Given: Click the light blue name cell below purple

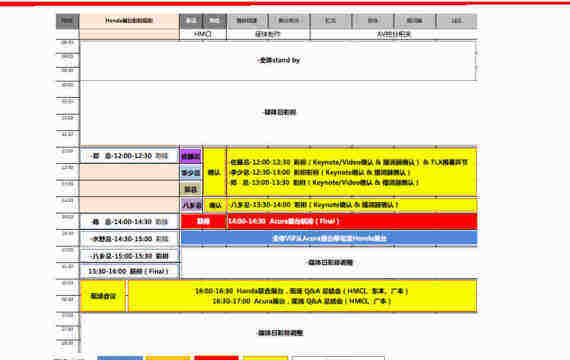Looking at the screenshot, I should 191,173.
